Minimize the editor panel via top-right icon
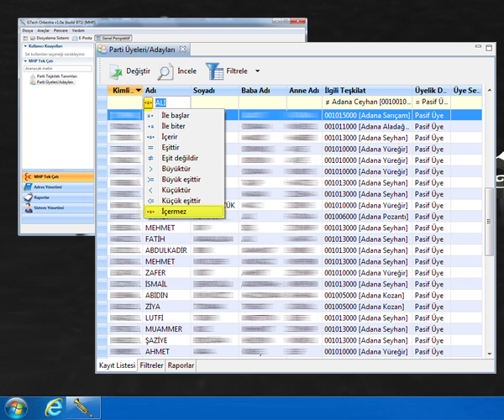504x420 pixels. [478, 47]
